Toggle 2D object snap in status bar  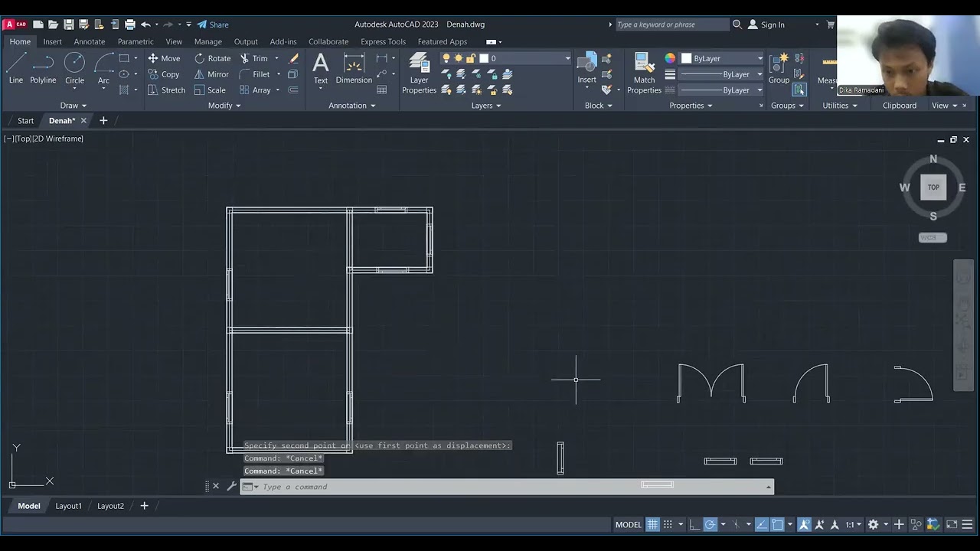(777, 524)
